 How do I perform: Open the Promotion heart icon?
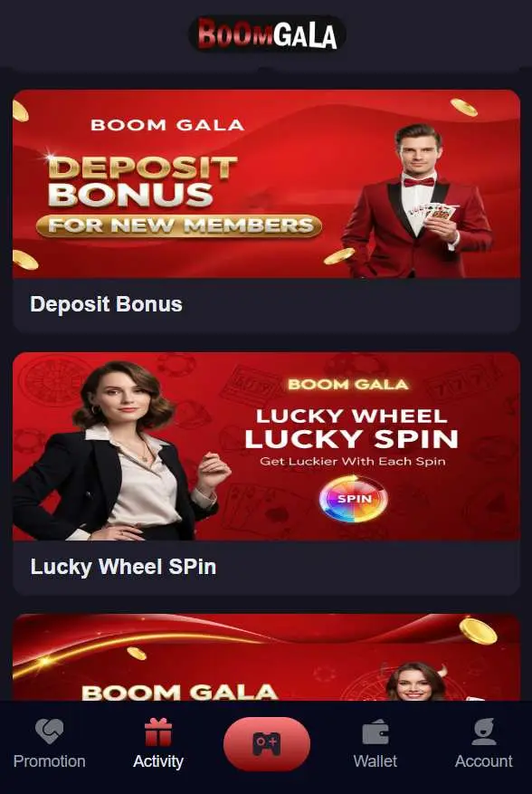pyautogui.click(x=49, y=732)
